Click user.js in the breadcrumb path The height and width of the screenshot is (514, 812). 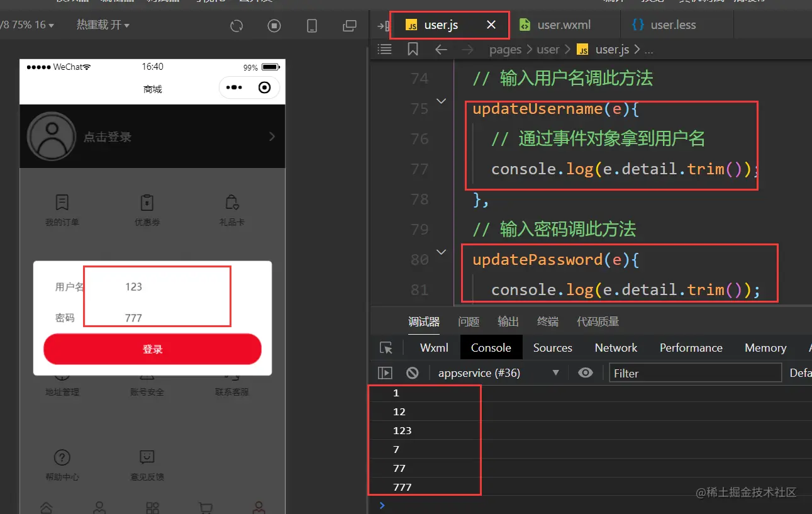(x=612, y=50)
